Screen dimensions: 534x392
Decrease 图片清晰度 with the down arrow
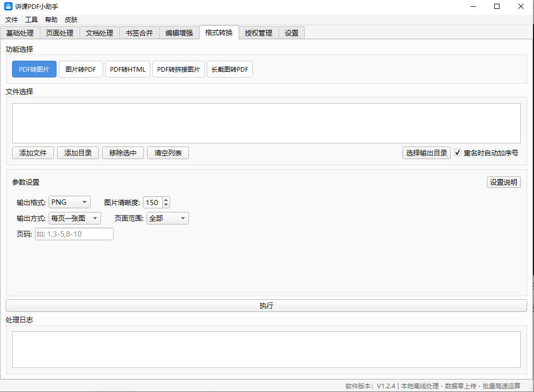coord(166,205)
